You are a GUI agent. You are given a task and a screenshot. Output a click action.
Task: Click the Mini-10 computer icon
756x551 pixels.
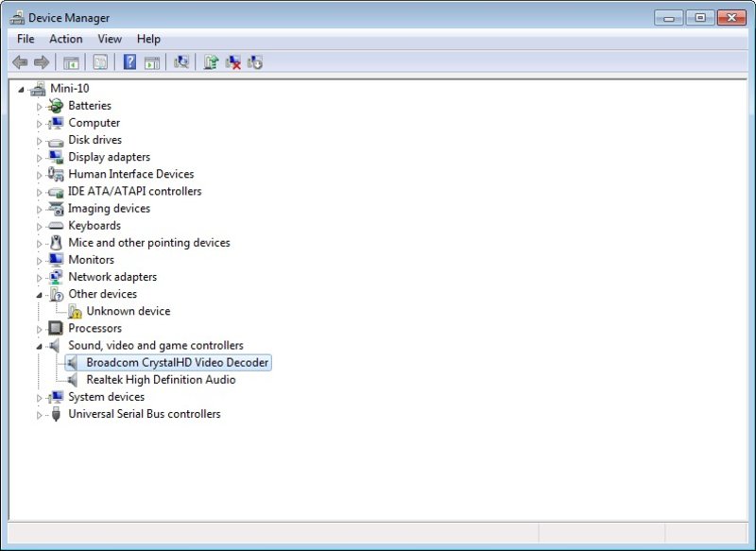[38, 89]
